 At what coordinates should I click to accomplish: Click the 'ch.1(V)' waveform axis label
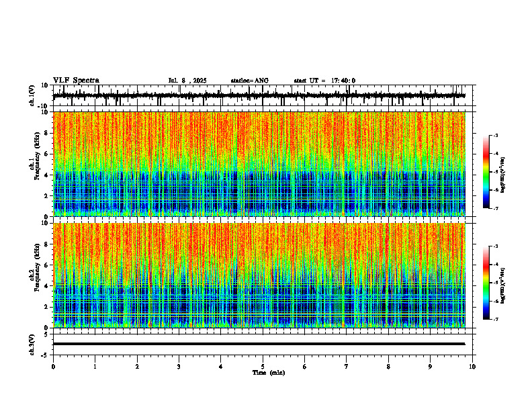(32, 95)
